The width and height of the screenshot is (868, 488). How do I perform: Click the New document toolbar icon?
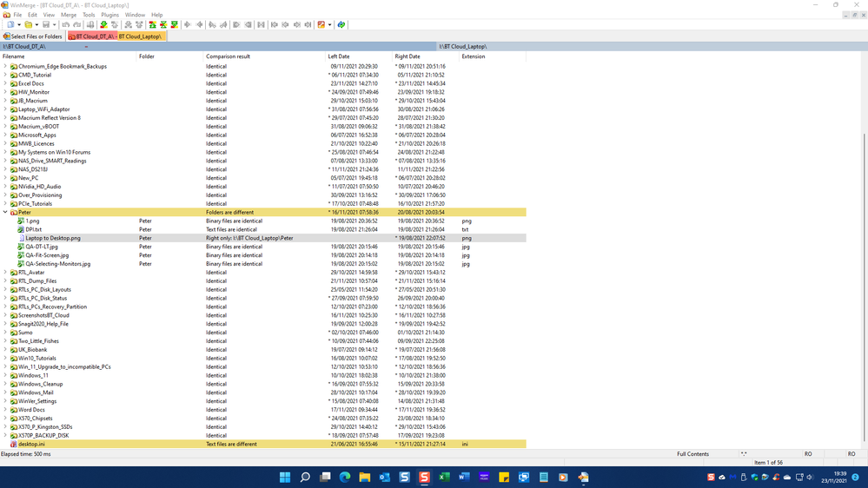pos(10,25)
